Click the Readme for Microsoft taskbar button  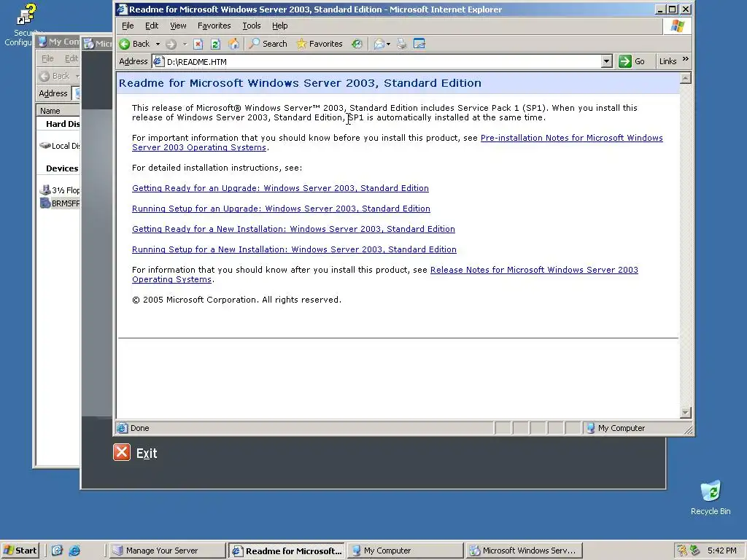(286, 551)
